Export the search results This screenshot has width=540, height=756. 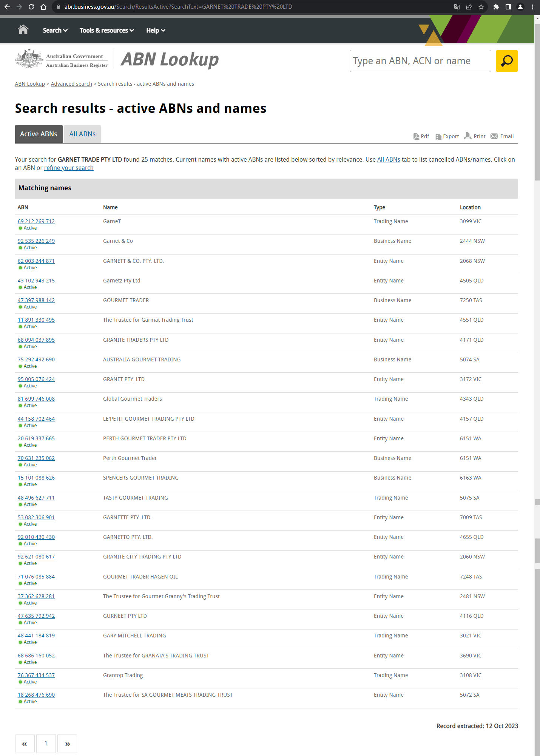[x=447, y=136]
